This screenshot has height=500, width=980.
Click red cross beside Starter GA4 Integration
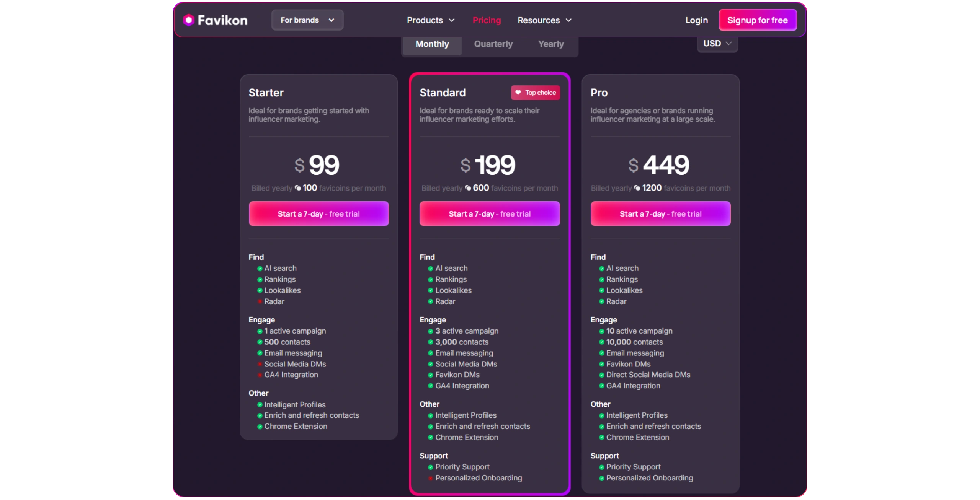pyautogui.click(x=260, y=375)
